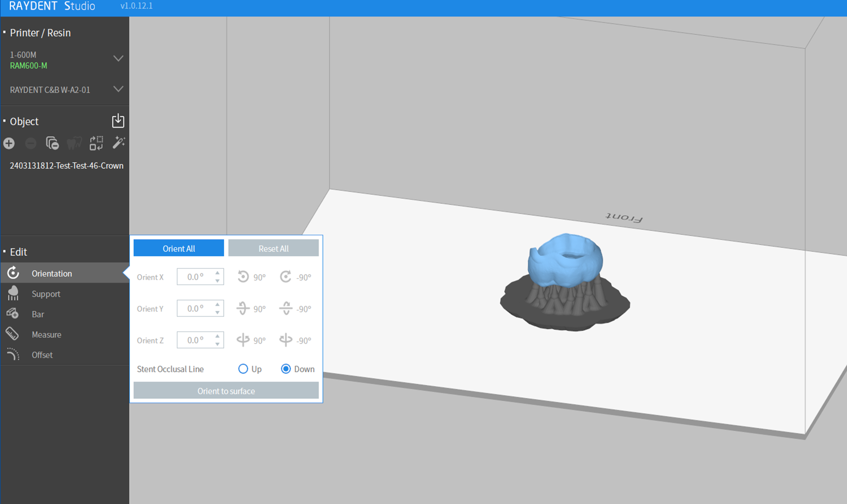
Task: Open the Support edit menu
Action: coord(46,294)
